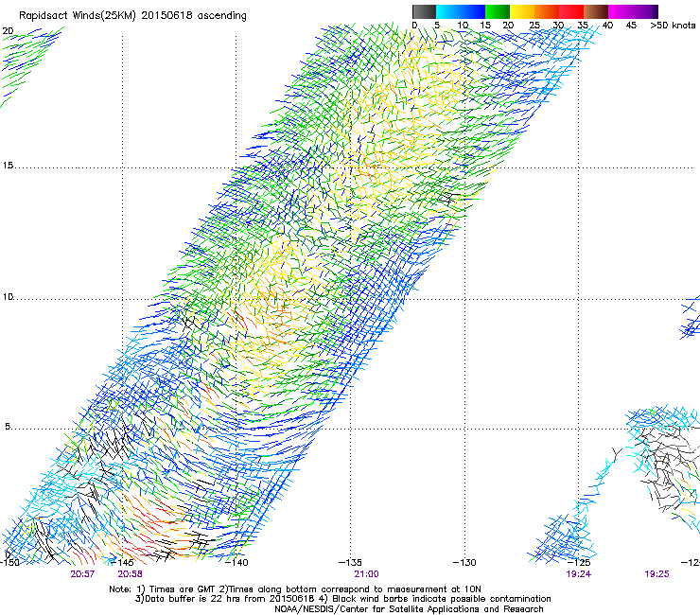
Task: Click the gray 0-5 knots color segment
Action: (424, 11)
